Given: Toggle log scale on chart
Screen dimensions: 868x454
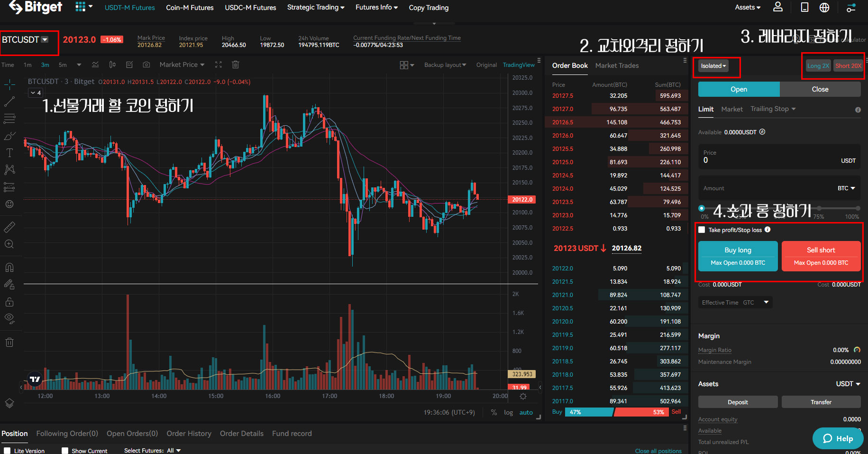Looking at the screenshot, I should pos(508,412).
